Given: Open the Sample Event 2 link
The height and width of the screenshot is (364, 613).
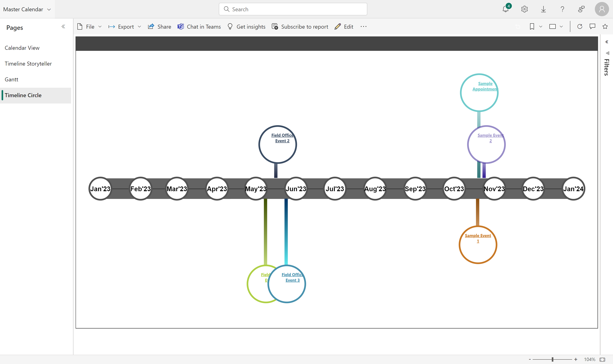Looking at the screenshot, I should 490,138.
